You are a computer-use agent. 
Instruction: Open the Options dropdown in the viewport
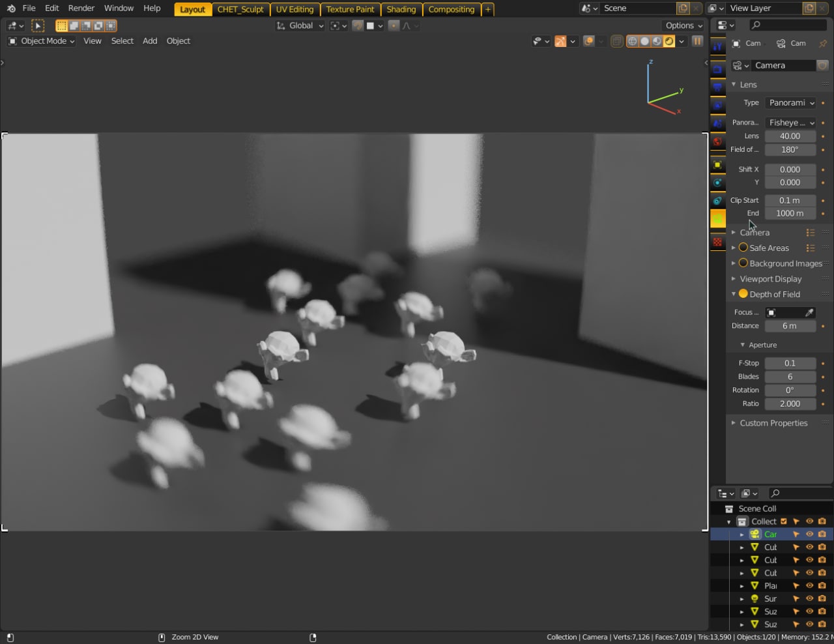[684, 25]
